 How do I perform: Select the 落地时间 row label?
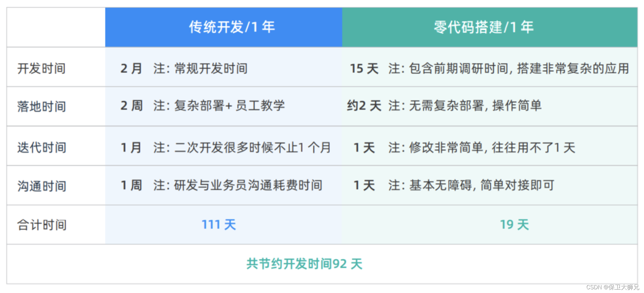[x=42, y=107]
